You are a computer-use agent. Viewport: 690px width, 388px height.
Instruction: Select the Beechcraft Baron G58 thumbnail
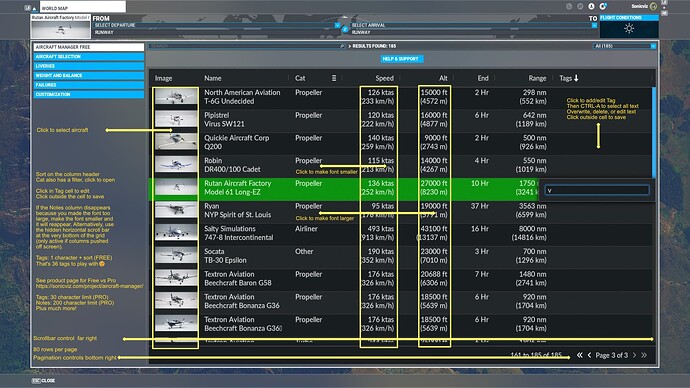pyautogui.click(x=176, y=278)
